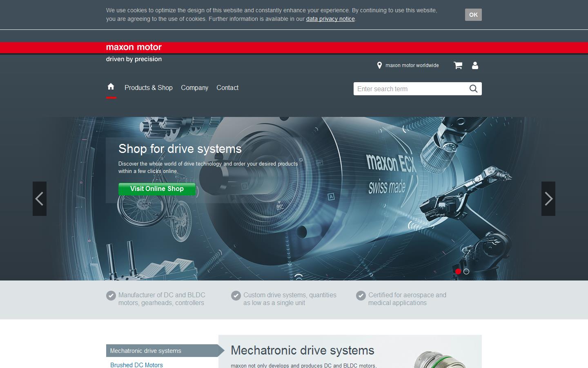The height and width of the screenshot is (368, 588).
Task: Select the white carousel dot
Action: point(467,271)
